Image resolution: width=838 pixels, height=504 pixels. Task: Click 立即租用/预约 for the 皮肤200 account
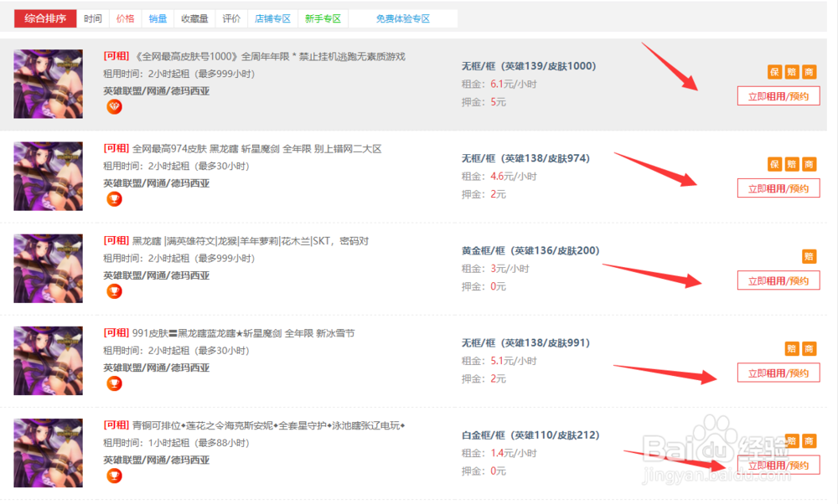(x=779, y=280)
